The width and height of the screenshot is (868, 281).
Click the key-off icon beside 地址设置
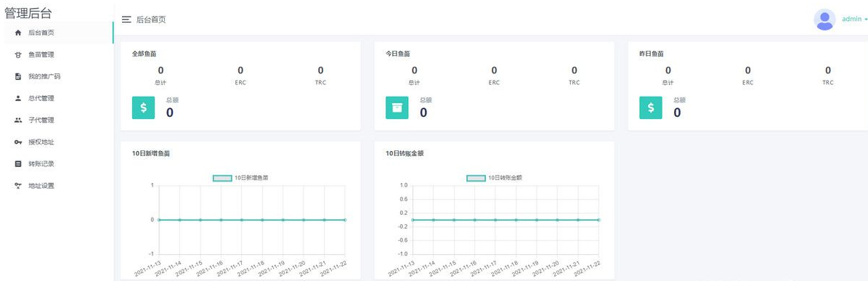(x=17, y=186)
